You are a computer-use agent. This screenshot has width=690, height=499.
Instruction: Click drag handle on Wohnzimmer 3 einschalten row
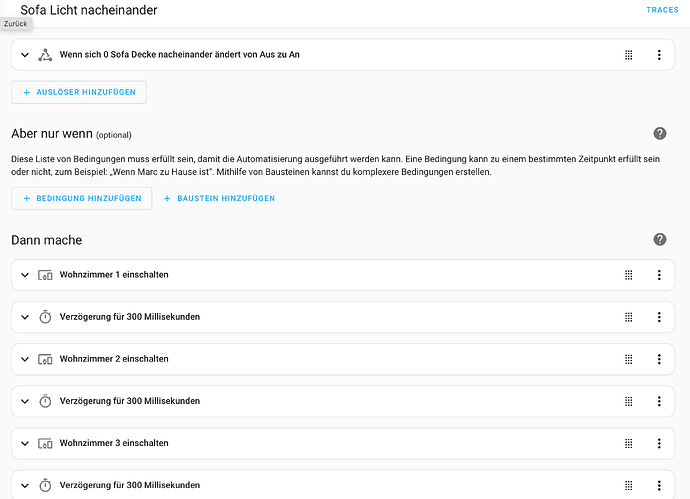point(629,443)
